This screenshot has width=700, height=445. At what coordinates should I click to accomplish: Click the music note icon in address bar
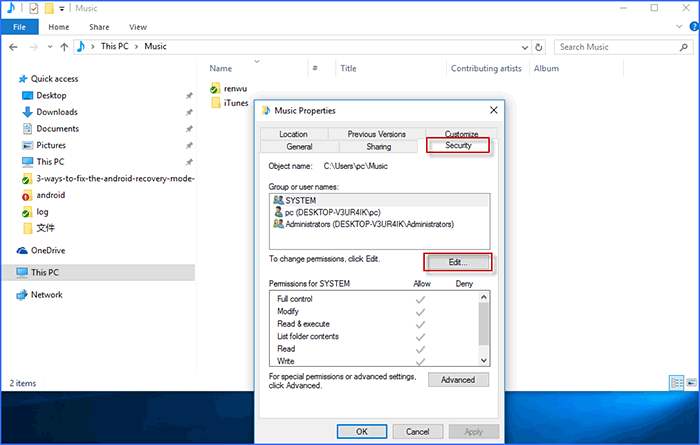(81, 46)
